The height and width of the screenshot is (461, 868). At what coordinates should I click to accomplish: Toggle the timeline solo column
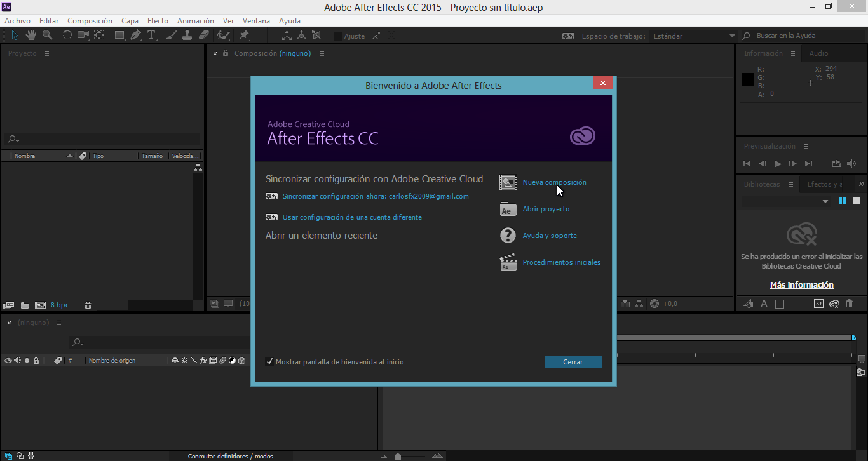(x=27, y=361)
